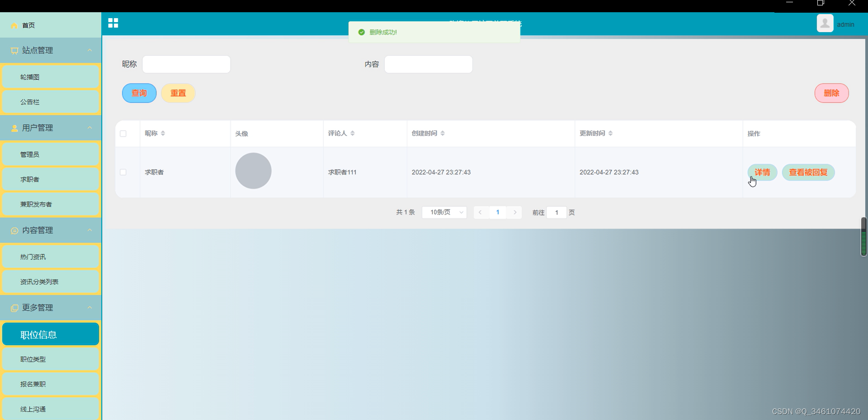Image resolution: width=868 pixels, height=420 pixels.
Task: Open 资讯分类列表 menu item
Action: click(51, 282)
